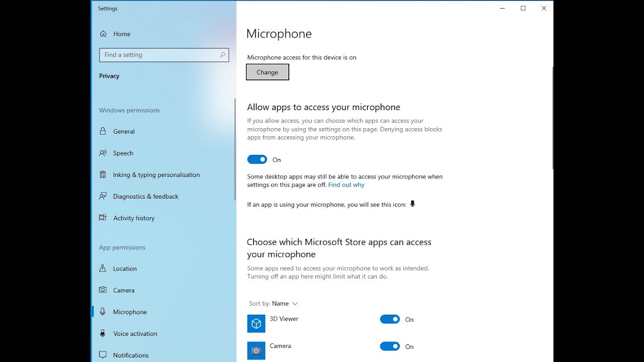Click "Microphone access for this device is on"
Image resolution: width=644 pixels, height=362 pixels.
[302, 57]
